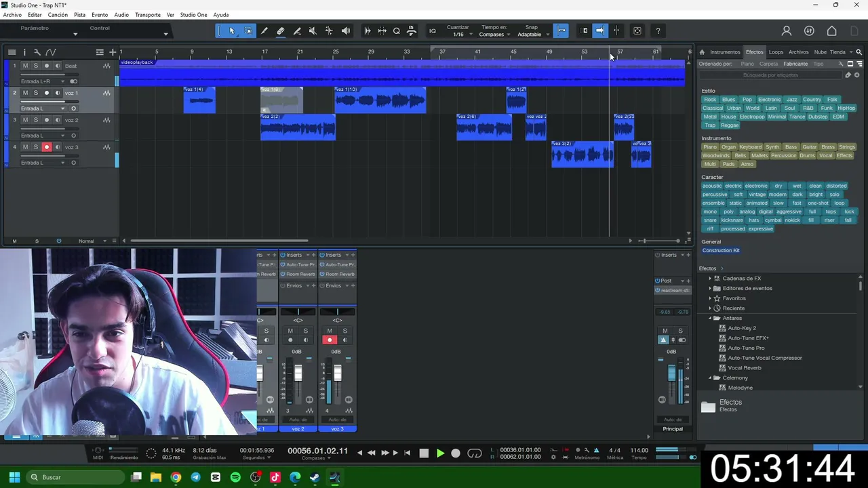Screen dimensions: 868x488
Task: Open the help question mark button
Action: 658,30
